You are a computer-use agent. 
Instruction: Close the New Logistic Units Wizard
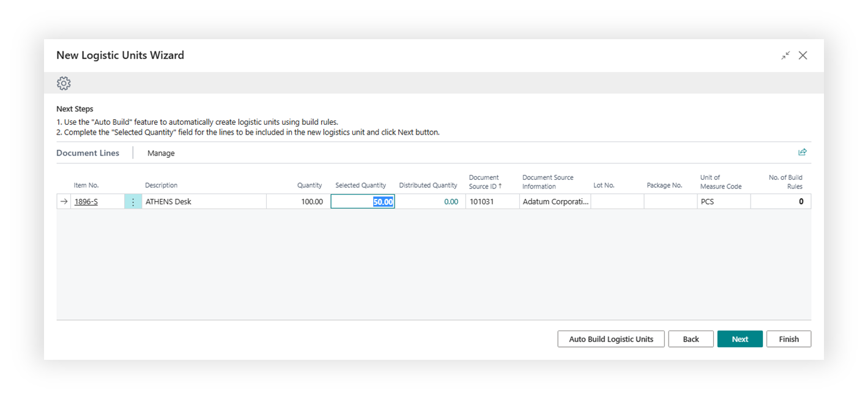pyautogui.click(x=803, y=56)
